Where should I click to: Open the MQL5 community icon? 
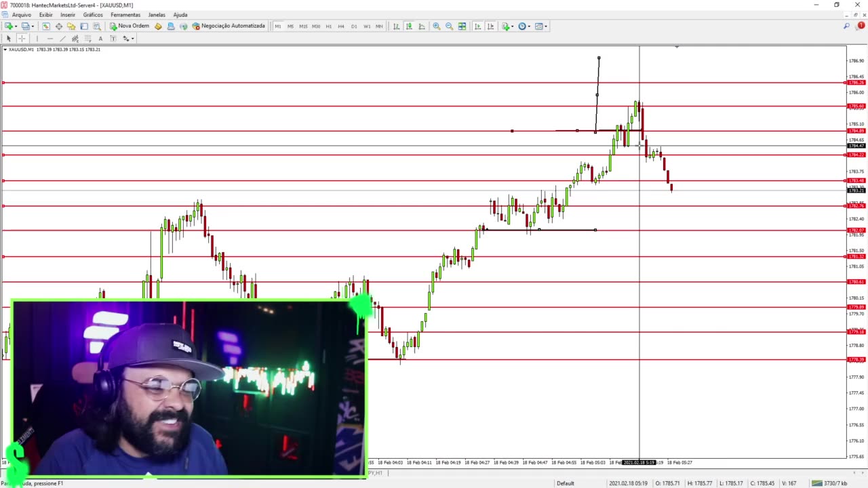point(171,26)
